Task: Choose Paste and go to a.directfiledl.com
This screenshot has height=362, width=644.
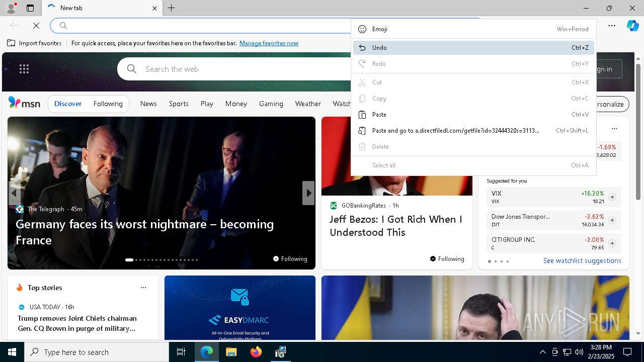Action: (x=473, y=131)
